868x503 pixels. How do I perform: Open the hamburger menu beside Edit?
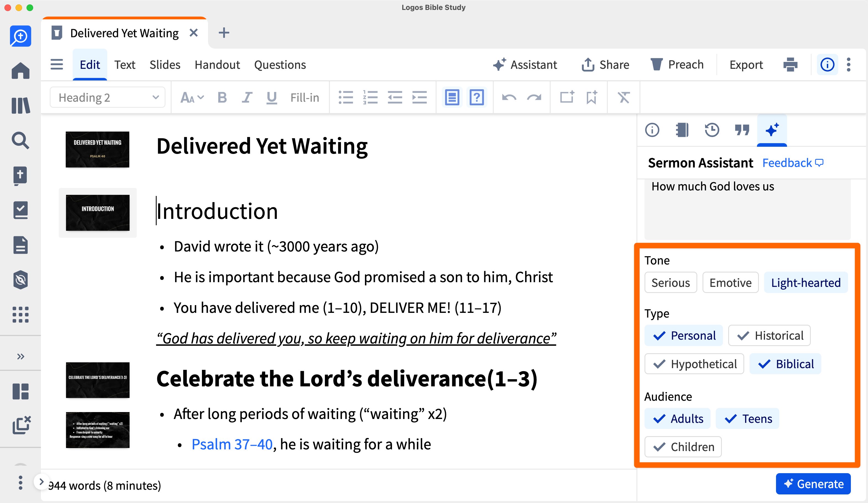coord(57,64)
